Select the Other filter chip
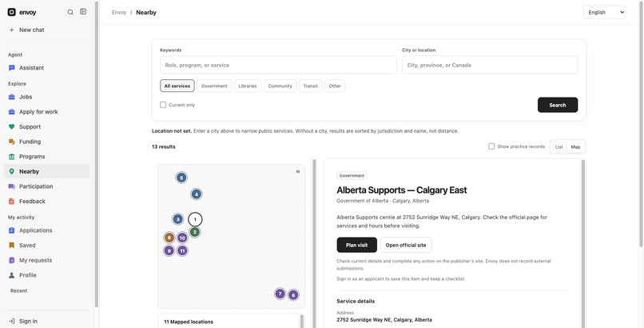The width and height of the screenshot is (644, 328). point(335,86)
